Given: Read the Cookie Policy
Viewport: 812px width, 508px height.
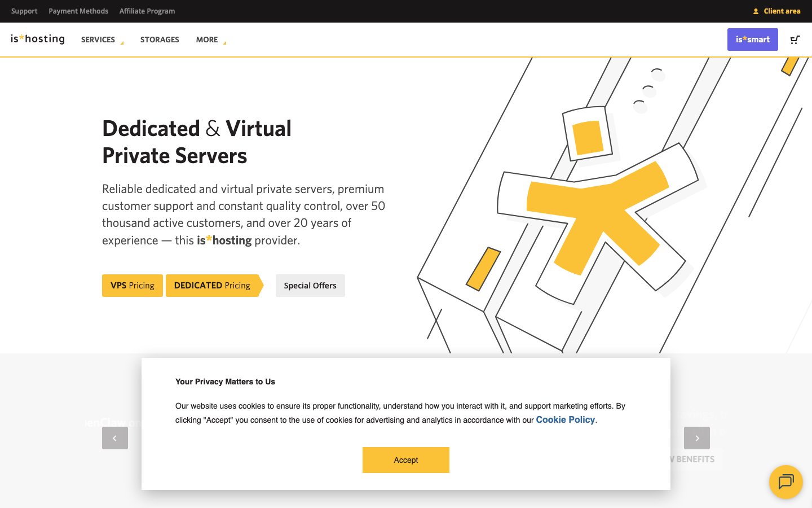Looking at the screenshot, I should click(566, 419).
